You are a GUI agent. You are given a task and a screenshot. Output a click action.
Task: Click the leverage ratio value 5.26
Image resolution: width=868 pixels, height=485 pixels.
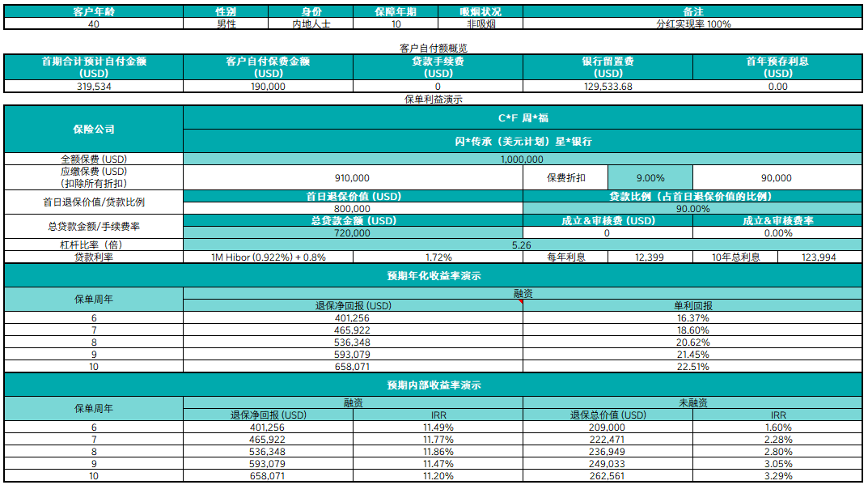click(523, 245)
